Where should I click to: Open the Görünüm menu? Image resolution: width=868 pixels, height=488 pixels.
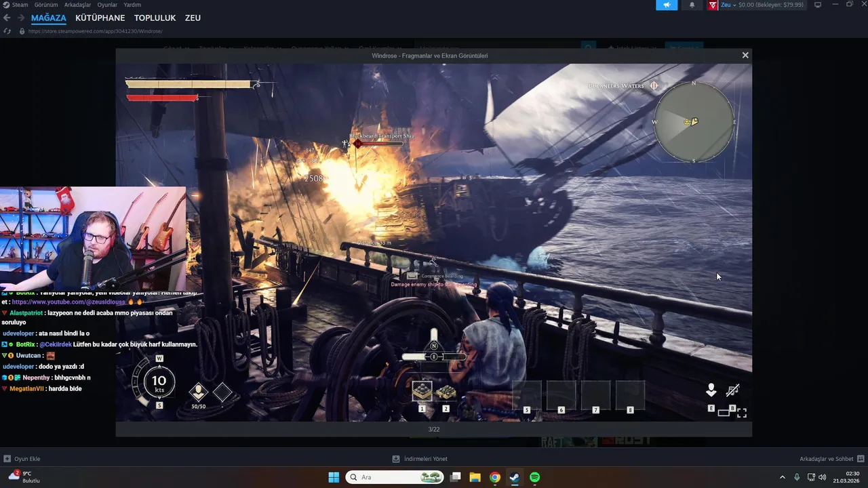(x=46, y=5)
